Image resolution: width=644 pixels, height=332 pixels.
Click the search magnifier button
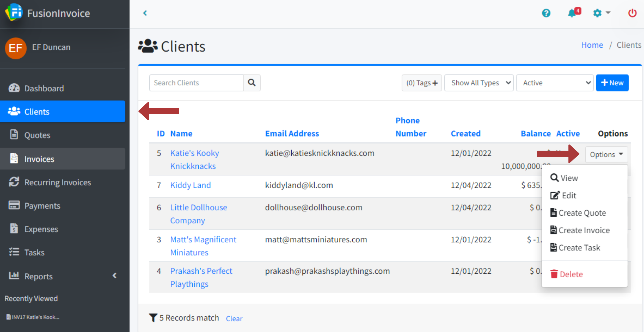(252, 83)
